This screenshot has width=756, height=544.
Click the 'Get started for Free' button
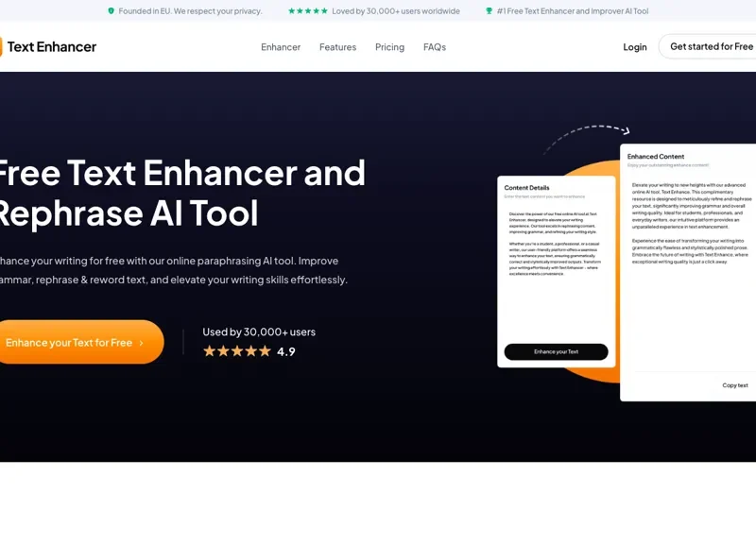pyautogui.click(x=712, y=46)
